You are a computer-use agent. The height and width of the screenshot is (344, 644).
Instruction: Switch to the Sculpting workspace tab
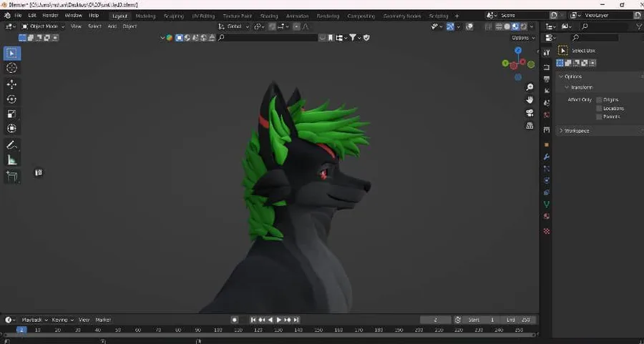tap(174, 16)
